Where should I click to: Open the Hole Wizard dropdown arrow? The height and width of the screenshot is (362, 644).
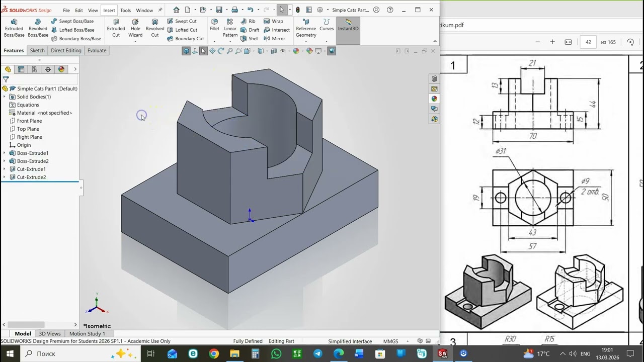(135, 41)
